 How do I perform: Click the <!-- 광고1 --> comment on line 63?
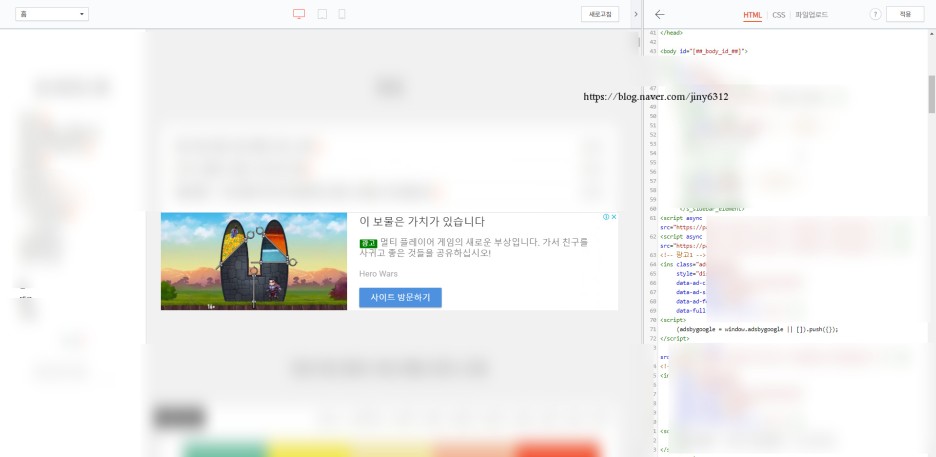pyautogui.click(x=683, y=255)
